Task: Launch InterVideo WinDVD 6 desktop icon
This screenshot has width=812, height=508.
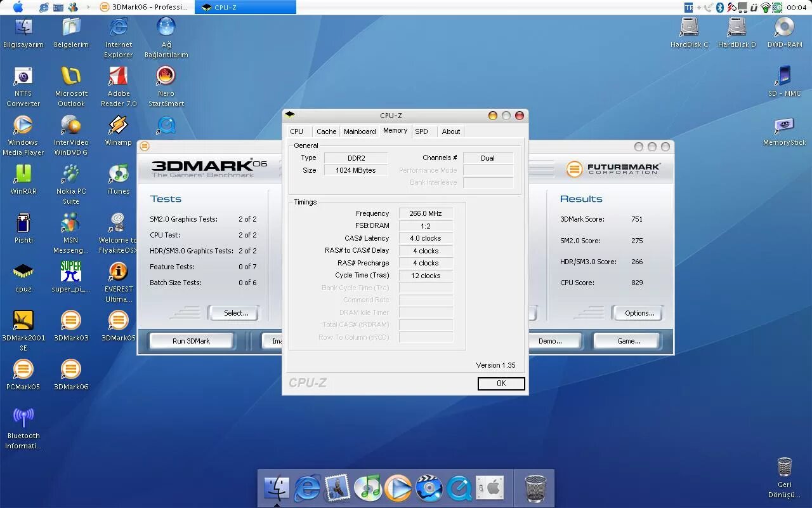Action: [x=71, y=125]
